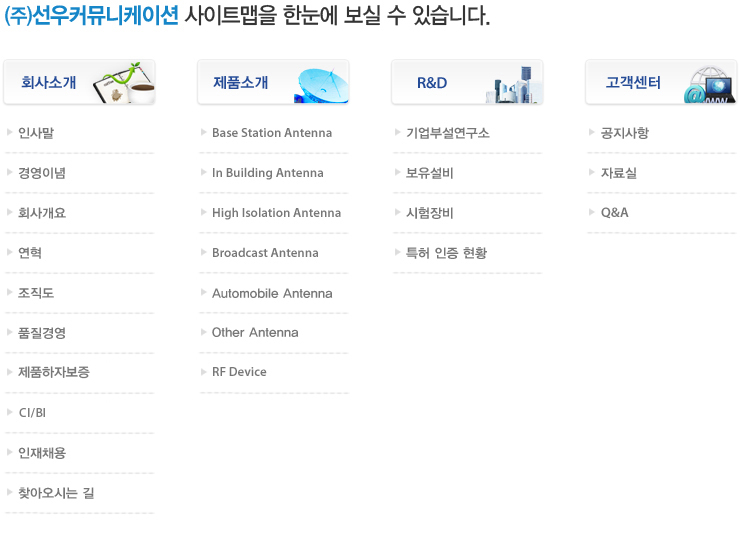Click the arrow bullet beside 기업부설연구소

point(397,132)
